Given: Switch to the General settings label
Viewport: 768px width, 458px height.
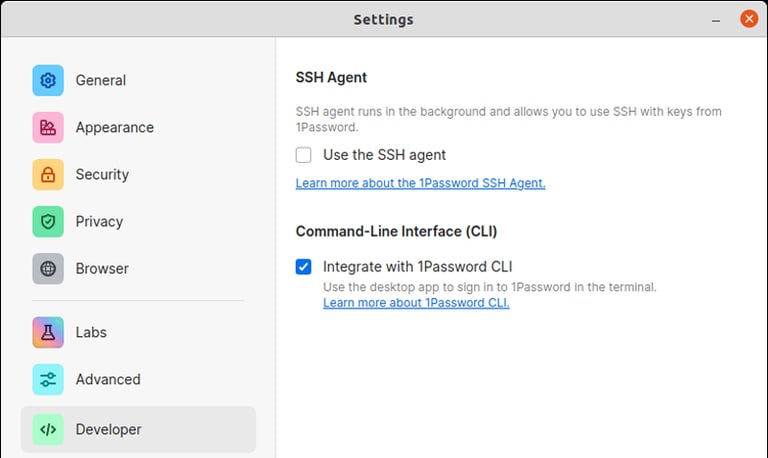Looking at the screenshot, I should 101,80.
